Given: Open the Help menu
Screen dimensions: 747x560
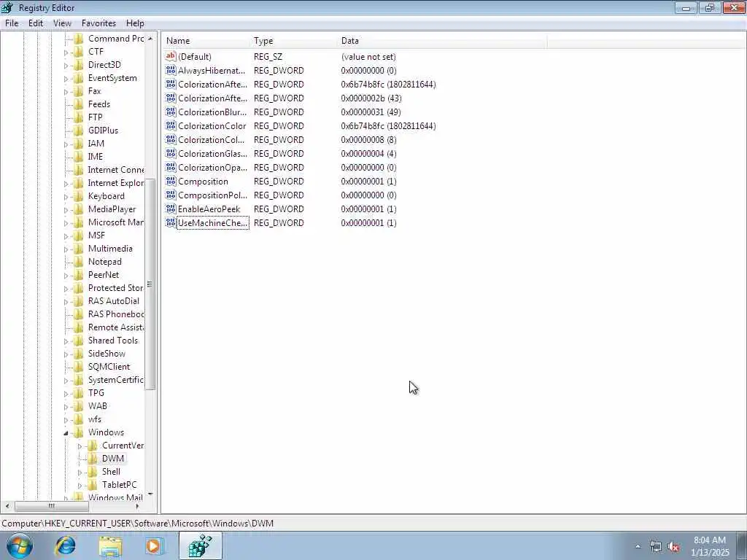Looking at the screenshot, I should [135, 23].
